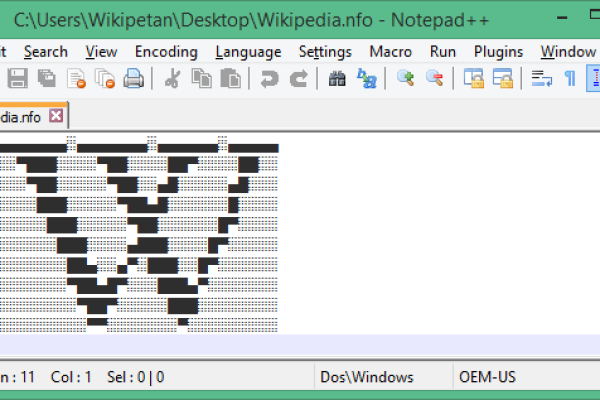Click the Redo arrow icon
600x400 pixels.
tap(298, 79)
